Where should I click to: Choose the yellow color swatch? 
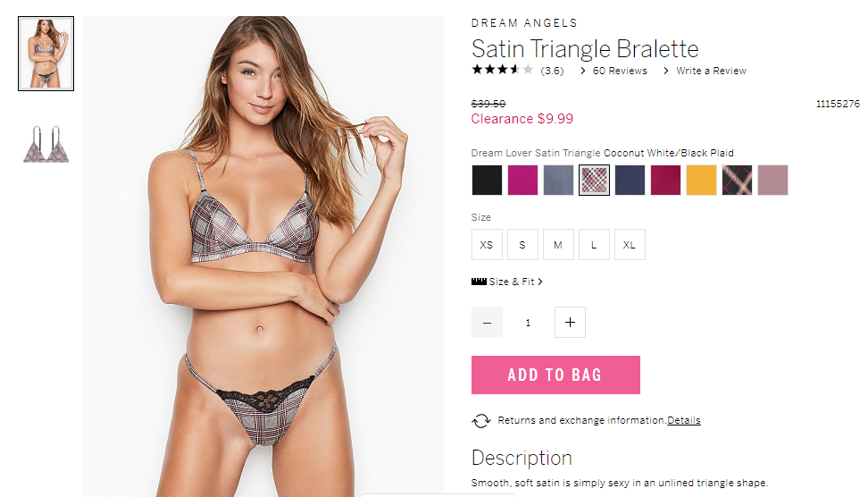tap(701, 180)
